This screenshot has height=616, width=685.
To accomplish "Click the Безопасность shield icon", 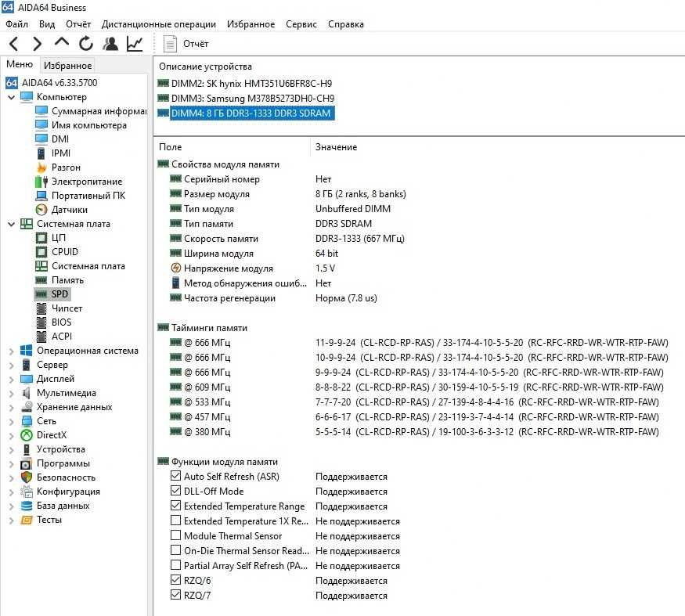I will point(27,477).
